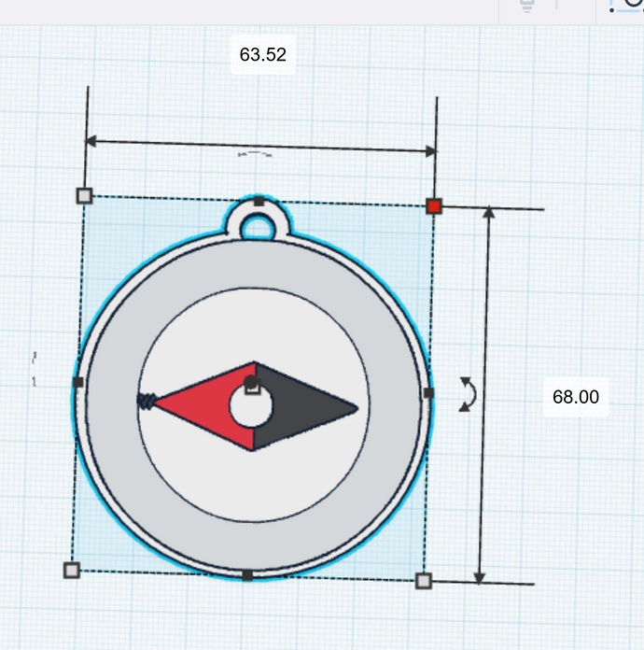Click the black left-edge midpoint handle
Viewport: 644px width, 650px height.
[x=77, y=382]
